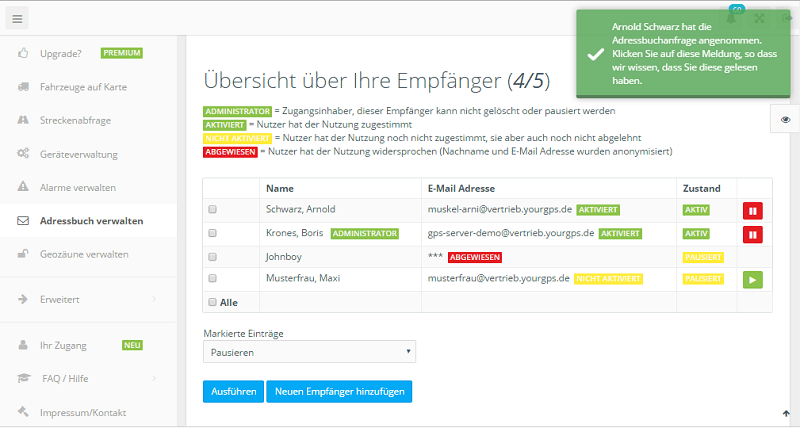800x428 pixels.
Task: Click the user icon beside Ihr Zugang
Action: pos(23,345)
